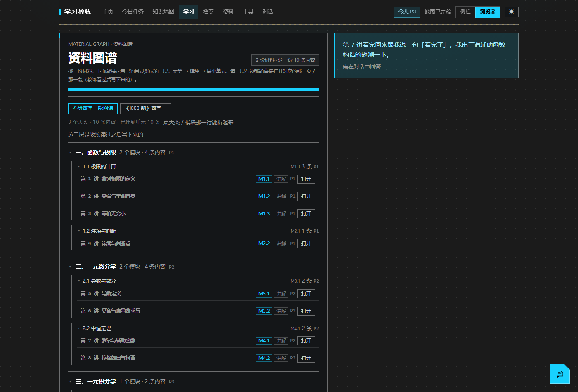Toggle the light/dark theme sun icon
The image size is (578, 392).
[x=512, y=12]
